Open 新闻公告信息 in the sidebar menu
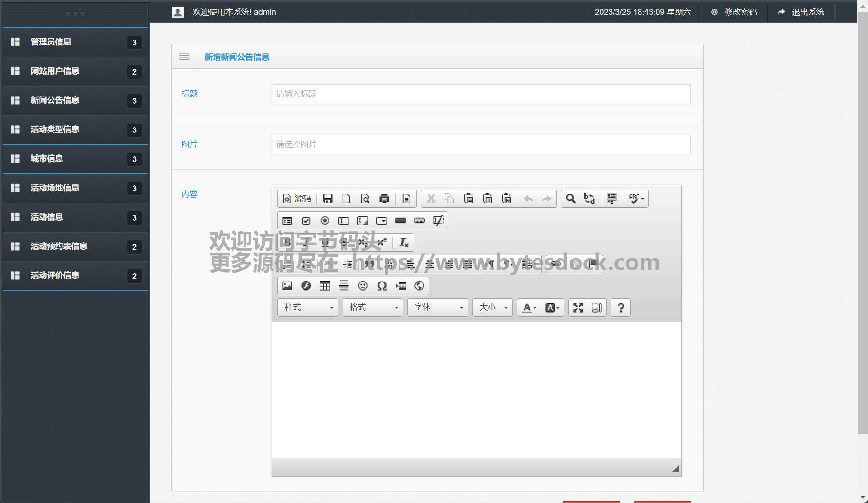The height and width of the screenshot is (503, 868). (x=55, y=100)
